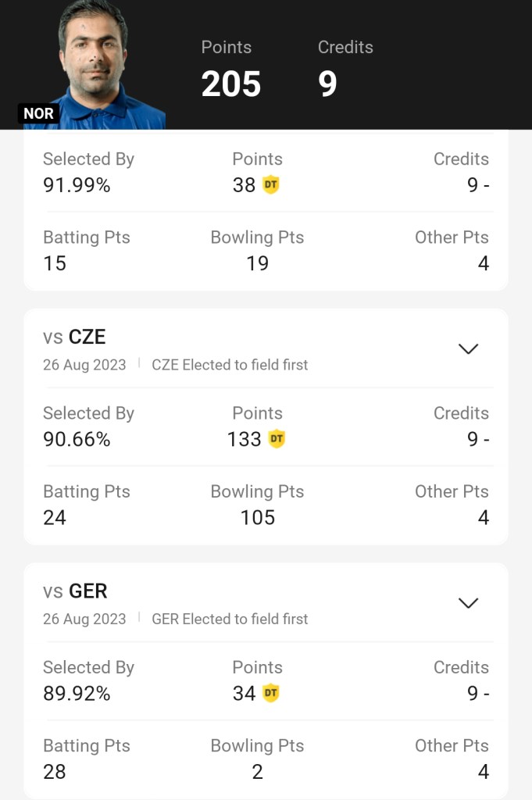This screenshot has height=800, width=532.
Task: Open the vs GER match title
Action: (x=75, y=591)
